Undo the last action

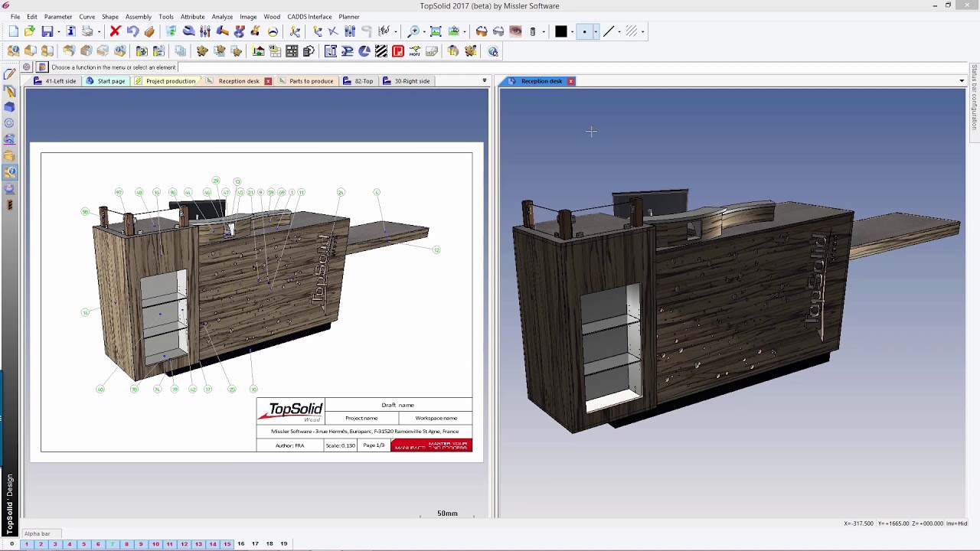132,31
